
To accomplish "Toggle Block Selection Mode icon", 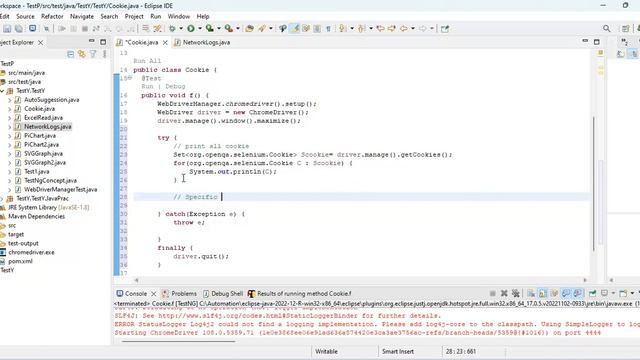I will [x=317, y=29].
